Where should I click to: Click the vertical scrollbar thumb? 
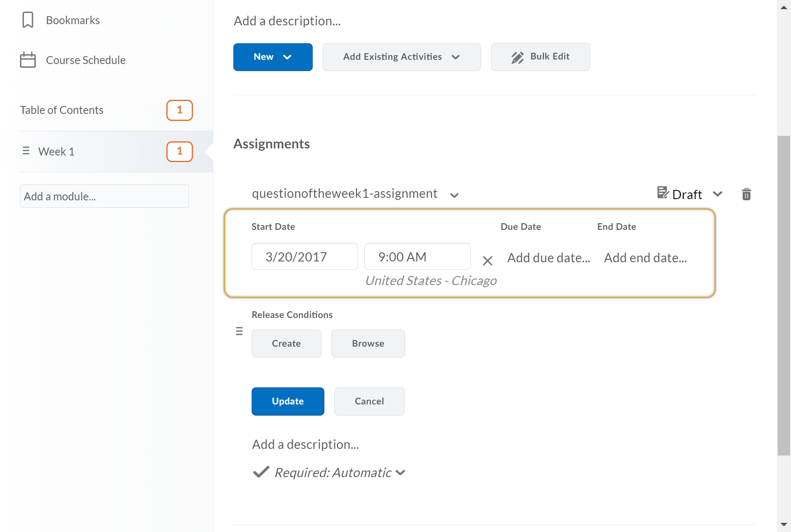pyautogui.click(x=784, y=296)
